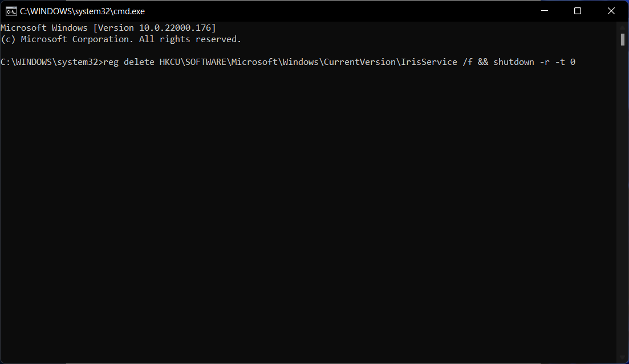Open the cmd.exe system menu icon
Screen dimensions: 629x364
pos(11,11)
